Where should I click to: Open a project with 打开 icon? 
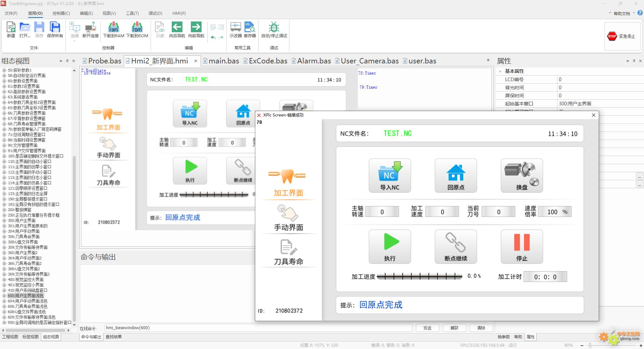[25, 30]
